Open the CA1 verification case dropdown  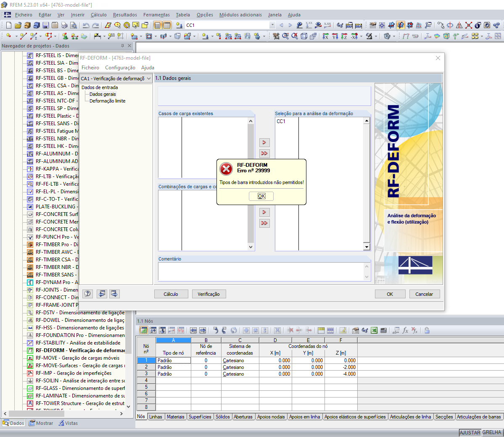point(116,79)
